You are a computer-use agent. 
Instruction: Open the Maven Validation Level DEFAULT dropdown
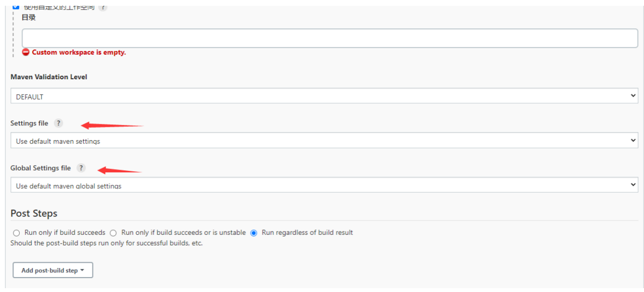[324, 96]
